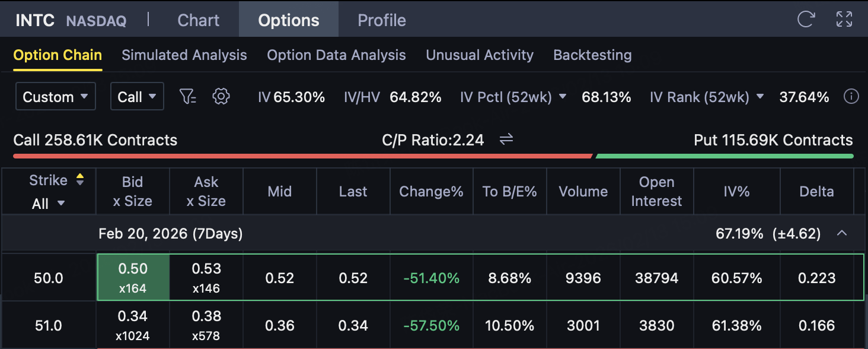Open Simulated Analysis sub-tab

(x=184, y=55)
